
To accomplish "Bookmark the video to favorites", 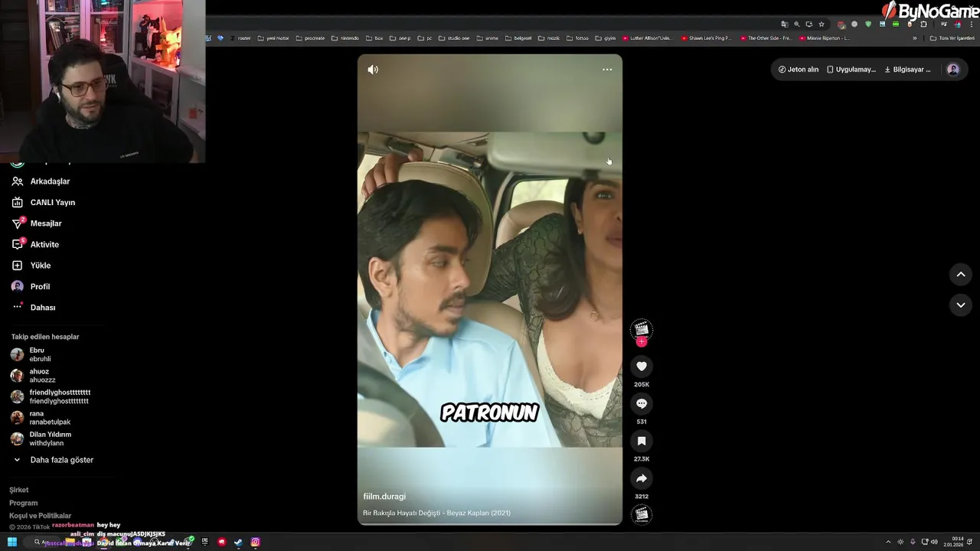I will (642, 442).
